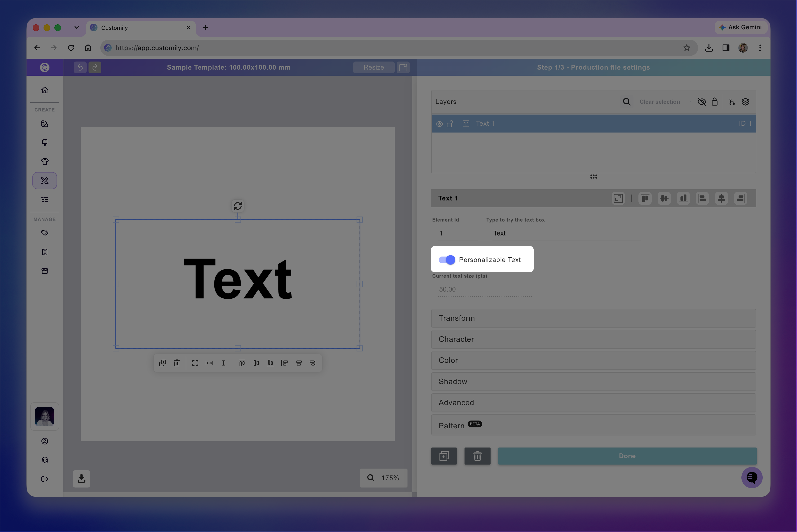
Task: Click the logout icon in the sidebar
Action: [44, 479]
